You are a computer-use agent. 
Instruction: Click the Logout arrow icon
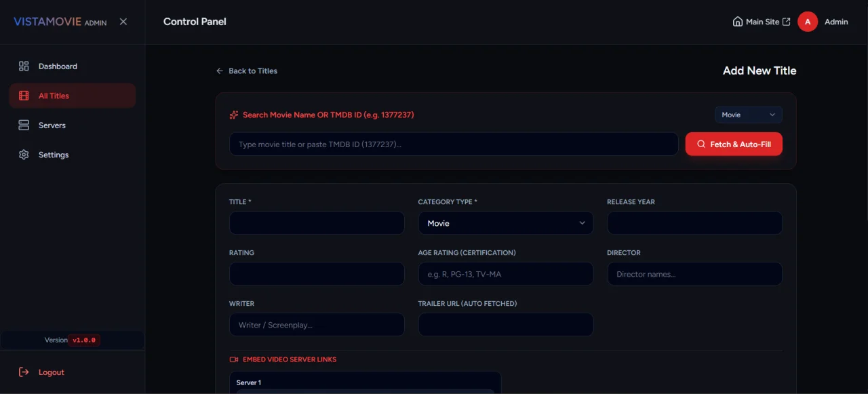point(24,372)
